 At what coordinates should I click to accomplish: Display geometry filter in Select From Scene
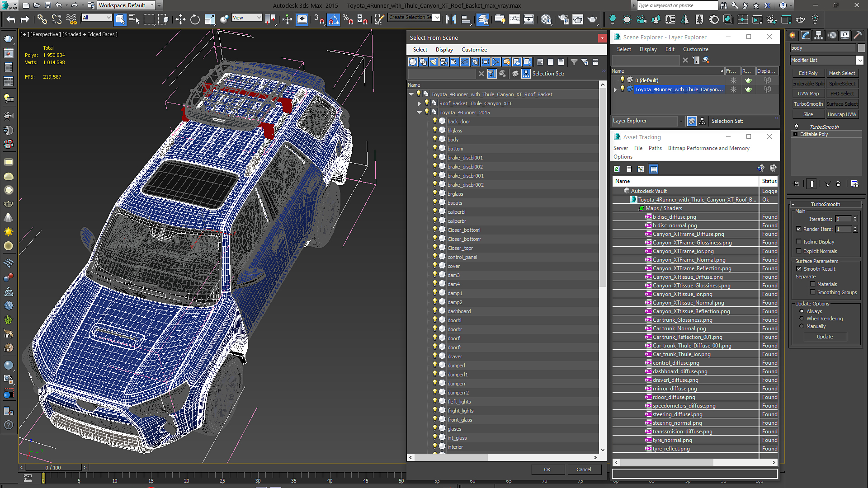coord(413,62)
